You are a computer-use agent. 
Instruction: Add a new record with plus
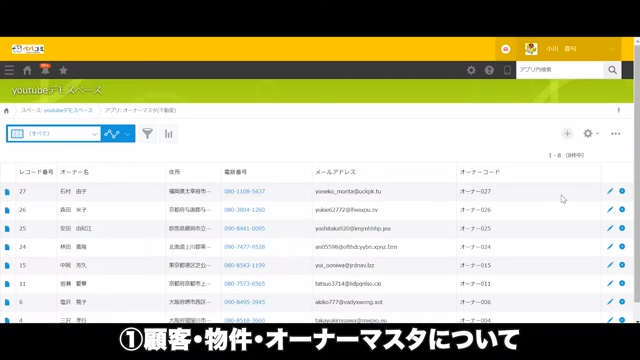pos(567,133)
